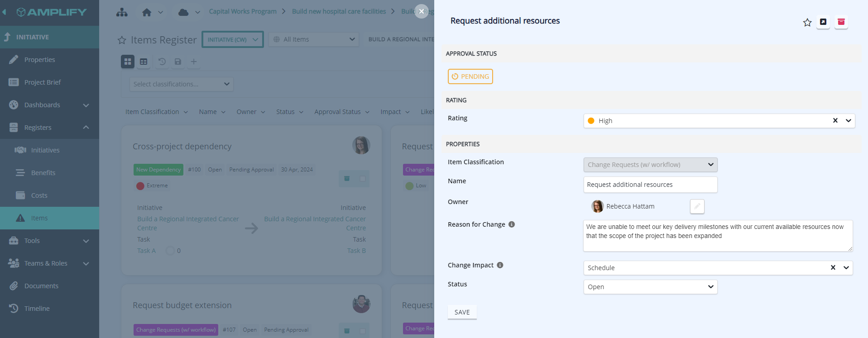
Task: Open item in expanded view icon
Action: (823, 22)
